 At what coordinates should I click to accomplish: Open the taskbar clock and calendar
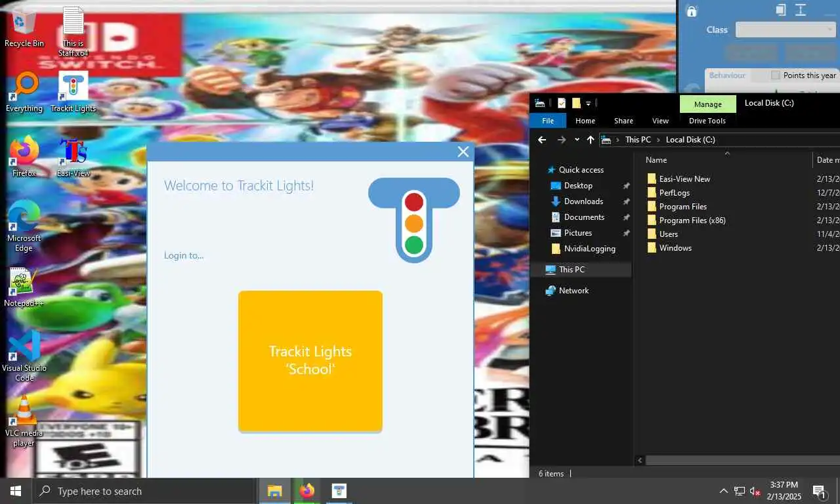[784, 491]
